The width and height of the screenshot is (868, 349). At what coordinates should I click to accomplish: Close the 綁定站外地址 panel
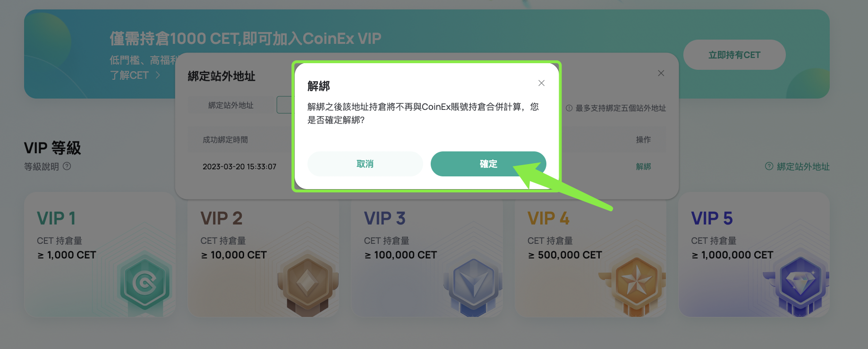coord(661,73)
